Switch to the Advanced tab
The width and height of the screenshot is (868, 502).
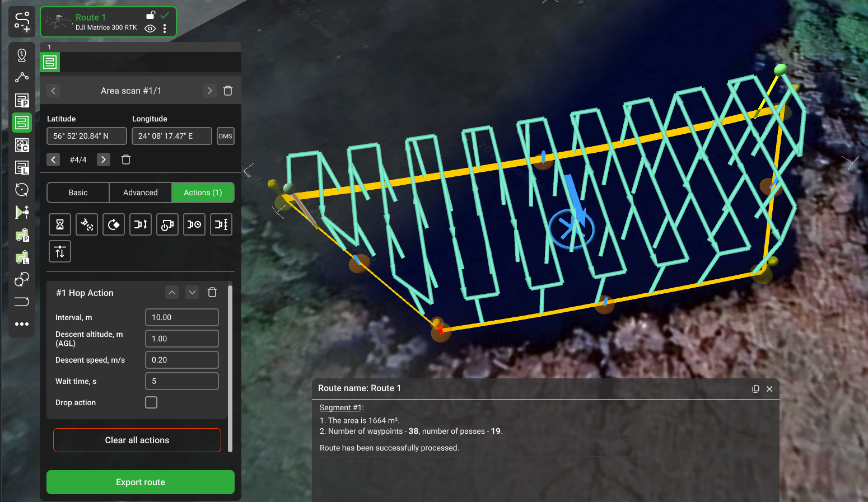pos(141,193)
